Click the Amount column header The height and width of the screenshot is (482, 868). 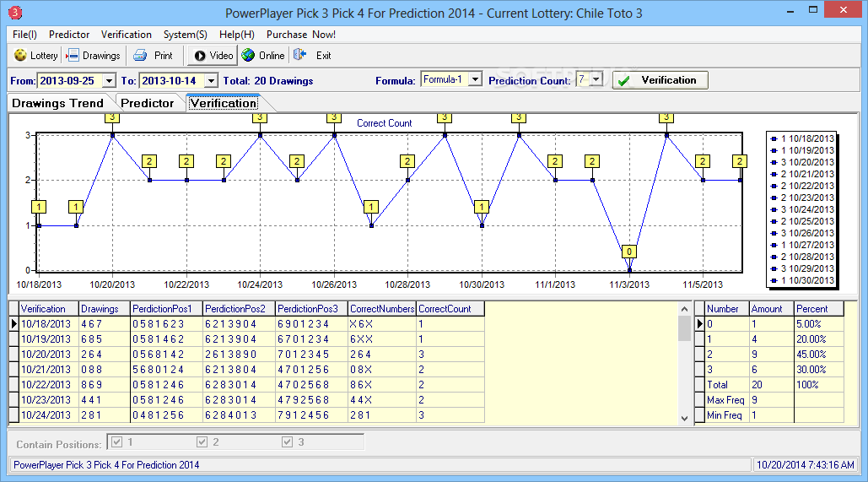[x=771, y=309]
